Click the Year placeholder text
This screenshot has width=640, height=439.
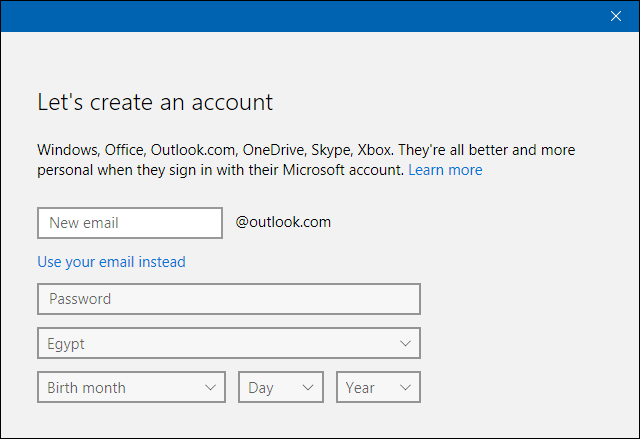[360, 388]
